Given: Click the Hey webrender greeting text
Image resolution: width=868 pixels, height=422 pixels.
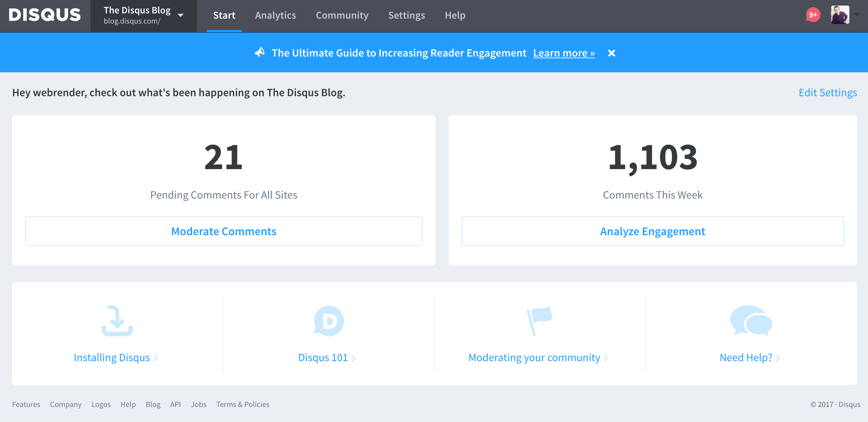Looking at the screenshot, I should coord(179,92).
